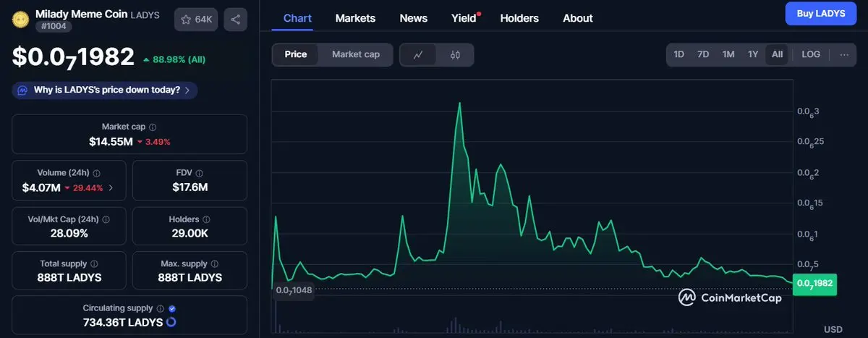Click the $14.55M market cap value
The width and height of the screenshot is (868, 338).
tap(111, 142)
